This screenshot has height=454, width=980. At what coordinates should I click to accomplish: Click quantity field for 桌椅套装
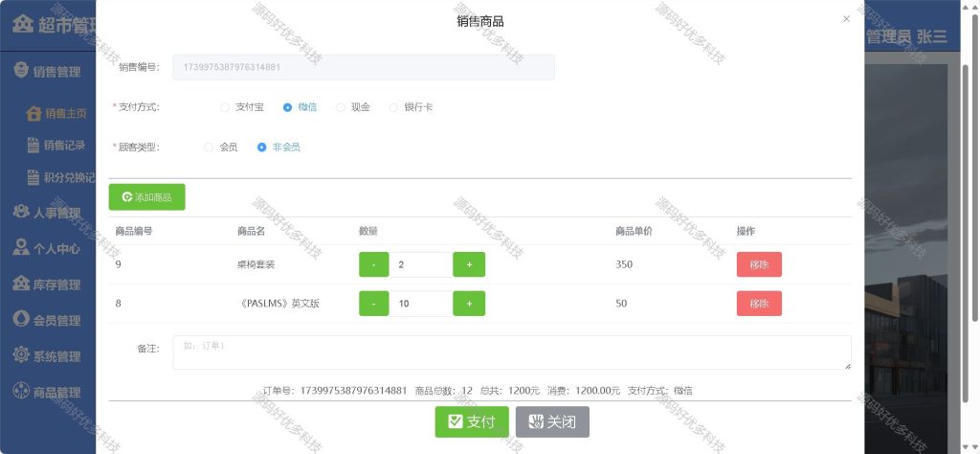pos(421,264)
